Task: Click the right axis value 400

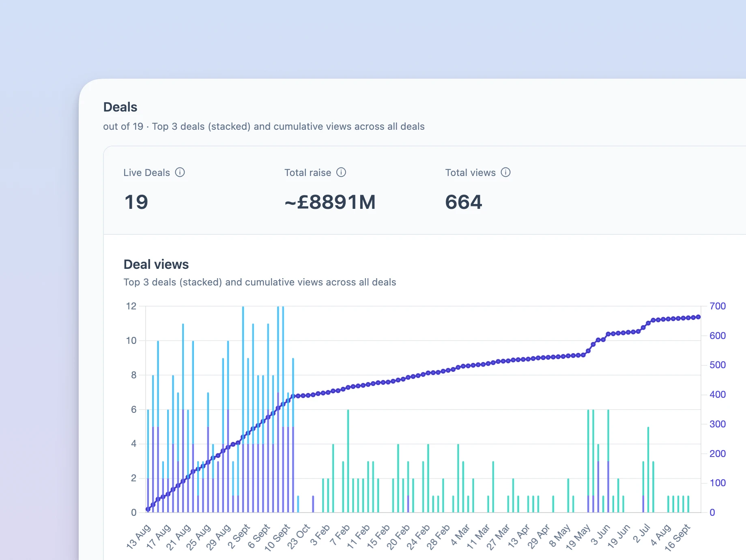Action: click(718, 395)
